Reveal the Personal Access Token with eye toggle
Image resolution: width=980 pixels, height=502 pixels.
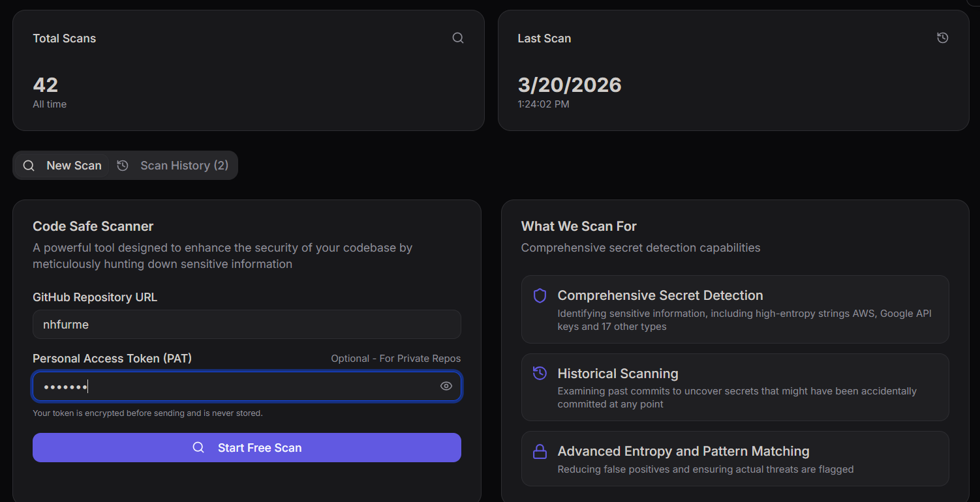coord(446,386)
